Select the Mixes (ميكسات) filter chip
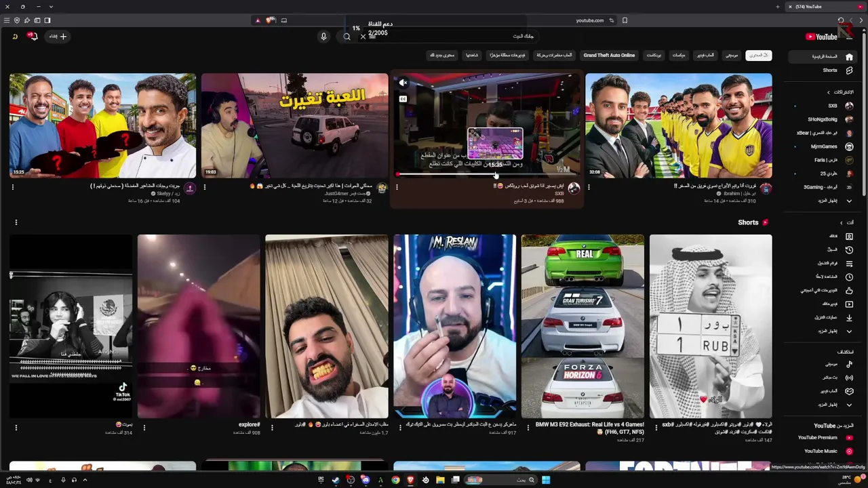The image size is (868, 488). pyautogui.click(x=679, y=56)
